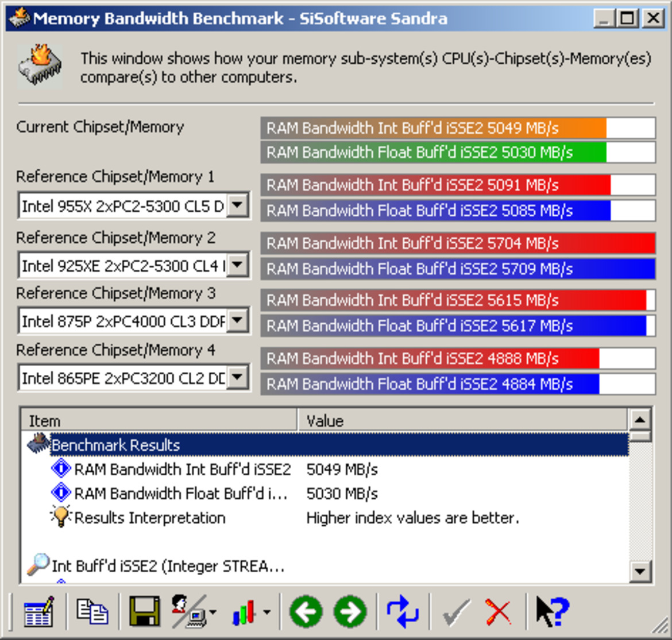Cancel with the red X icon
The height and width of the screenshot is (640, 672).
pyautogui.click(x=498, y=612)
